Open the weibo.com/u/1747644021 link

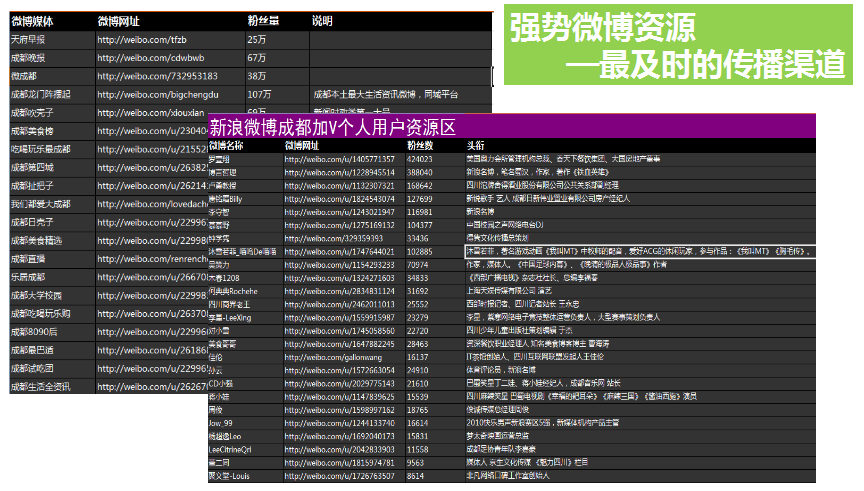click(339, 252)
